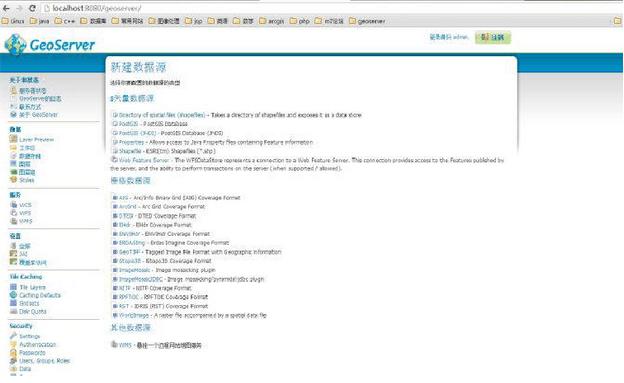Choose GeoTIFF raster data source
The image size is (624, 383).
tap(130, 252)
